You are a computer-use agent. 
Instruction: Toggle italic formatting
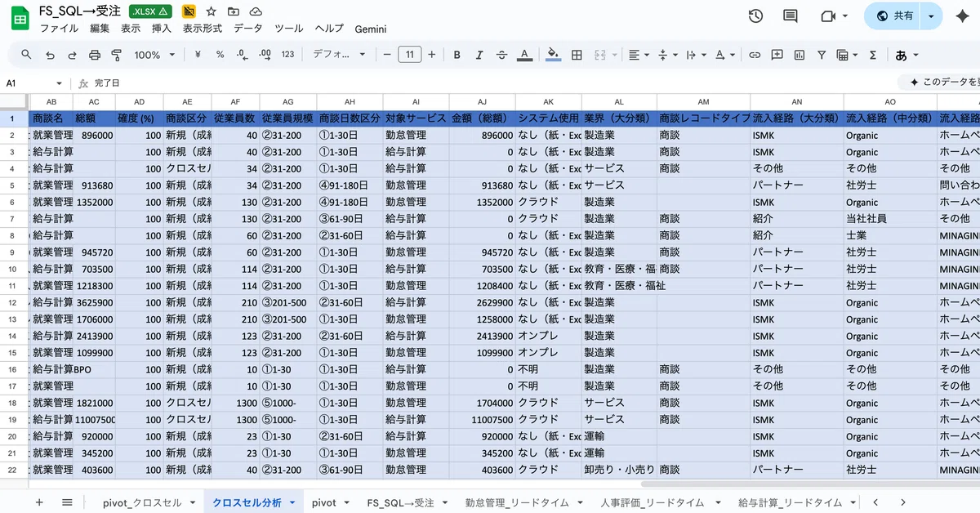479,55
